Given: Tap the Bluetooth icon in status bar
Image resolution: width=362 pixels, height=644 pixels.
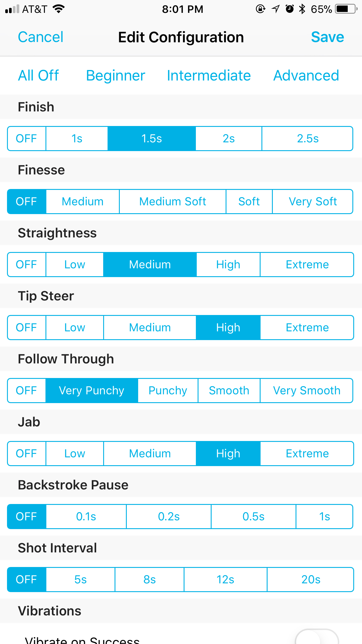Looking at the screenshot, I should click(x=302, y=9).
